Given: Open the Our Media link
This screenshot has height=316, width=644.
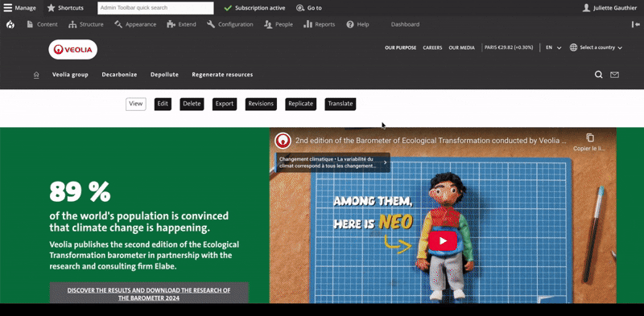Looking at the screenshot, I should (461, 47).
